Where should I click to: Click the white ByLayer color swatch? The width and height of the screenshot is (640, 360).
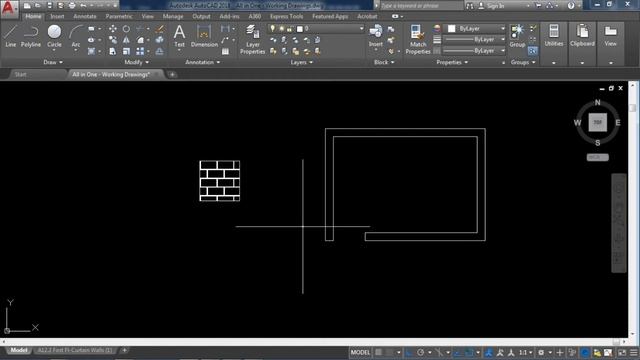[451, 29]
